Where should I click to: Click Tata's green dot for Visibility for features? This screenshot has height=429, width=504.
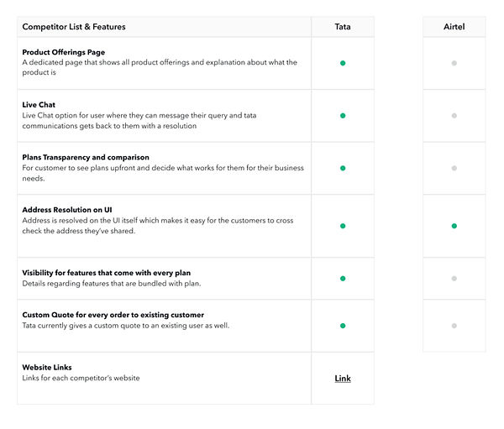click(343, 278)
